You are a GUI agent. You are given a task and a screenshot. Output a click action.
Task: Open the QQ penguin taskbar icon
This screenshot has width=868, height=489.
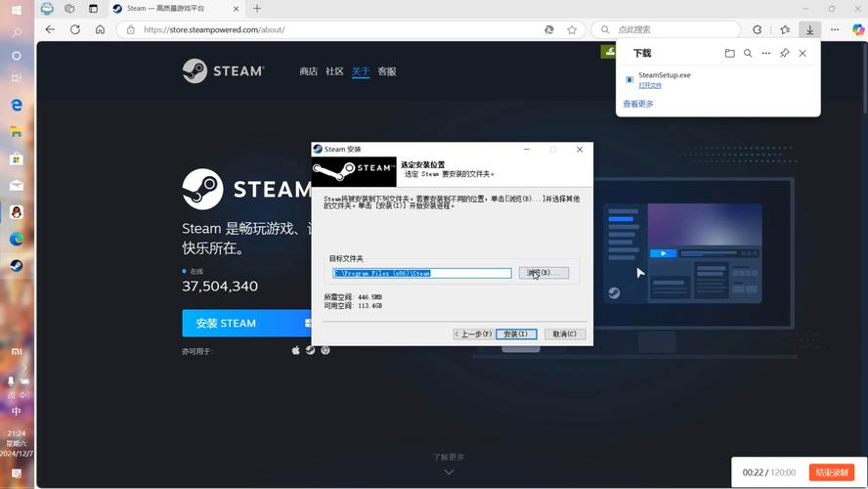pyautogui.click(x=17, y=212)
